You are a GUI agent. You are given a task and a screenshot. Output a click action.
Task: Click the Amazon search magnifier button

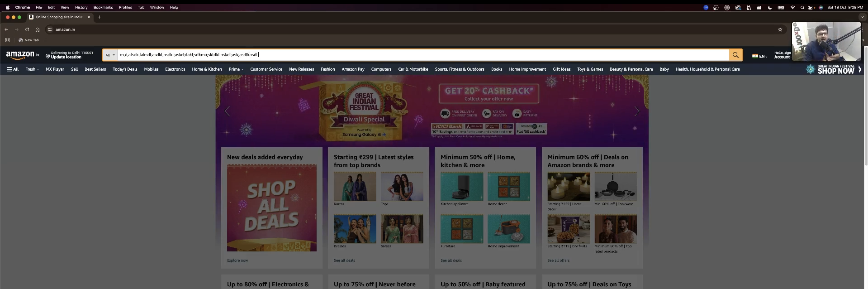(x=735, y=55)
